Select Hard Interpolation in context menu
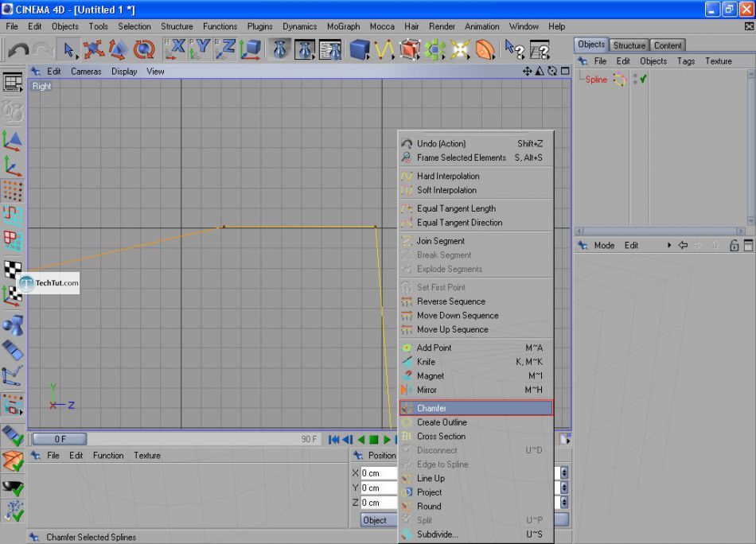Screen dimensions: 756x544 tap(476, 176)
